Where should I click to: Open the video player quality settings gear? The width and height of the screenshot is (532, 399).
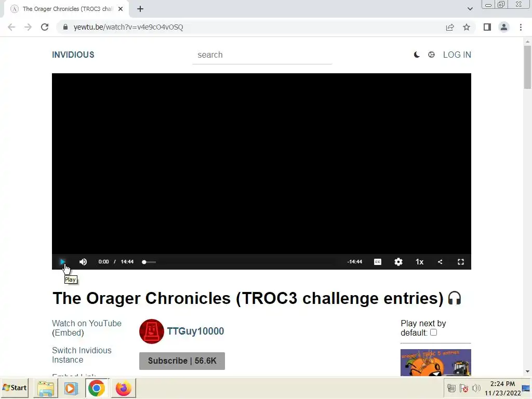pyautogui.click(x=398, y=262)
